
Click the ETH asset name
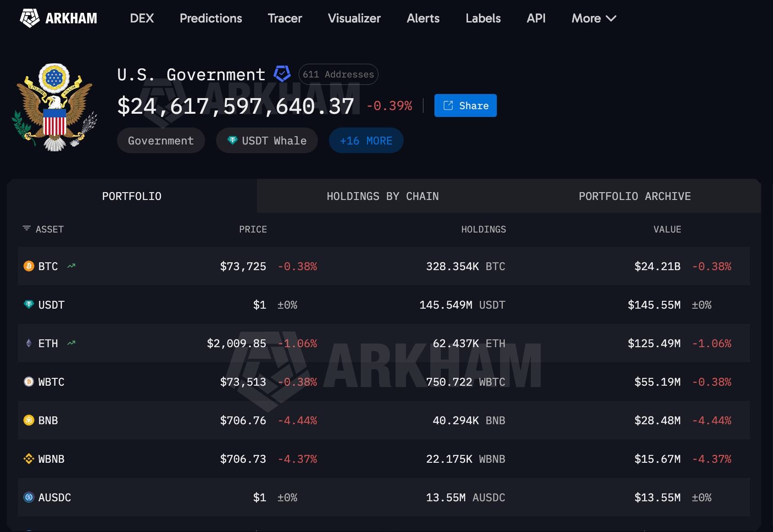[48, 344]
